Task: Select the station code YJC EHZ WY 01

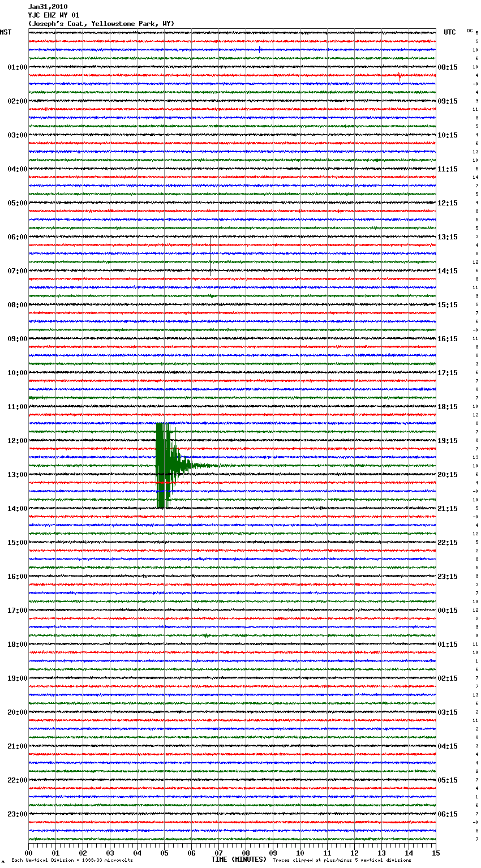Action: [54, 15]
